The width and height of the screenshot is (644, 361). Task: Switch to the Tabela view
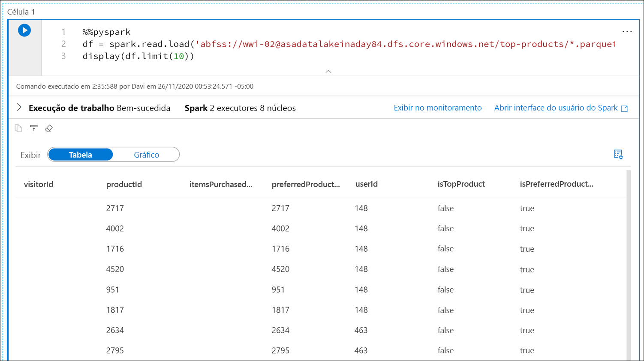point(81,155)
